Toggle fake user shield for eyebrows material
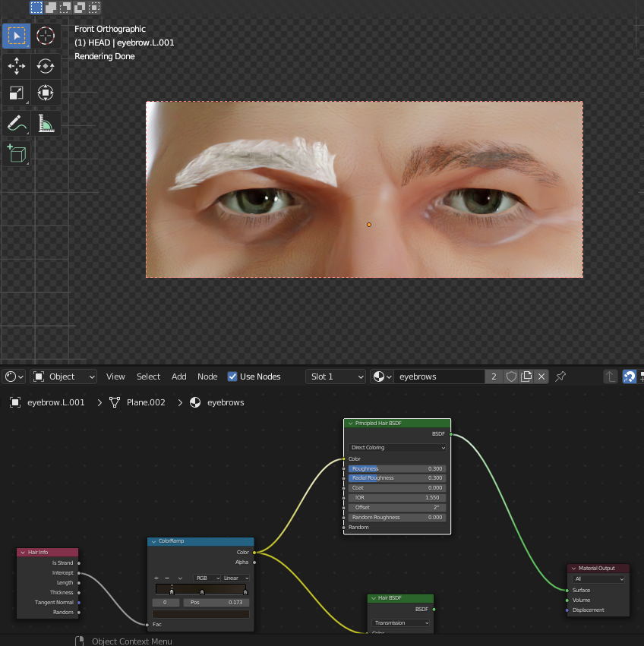This screenshot has width=644, height=646. 511,377
